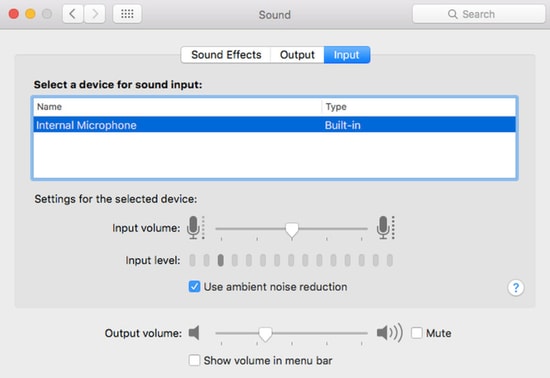Click the high input volume microphone icon
Image resolution: width=550 pixels, height=378 pixels.
tap(385, 228)
